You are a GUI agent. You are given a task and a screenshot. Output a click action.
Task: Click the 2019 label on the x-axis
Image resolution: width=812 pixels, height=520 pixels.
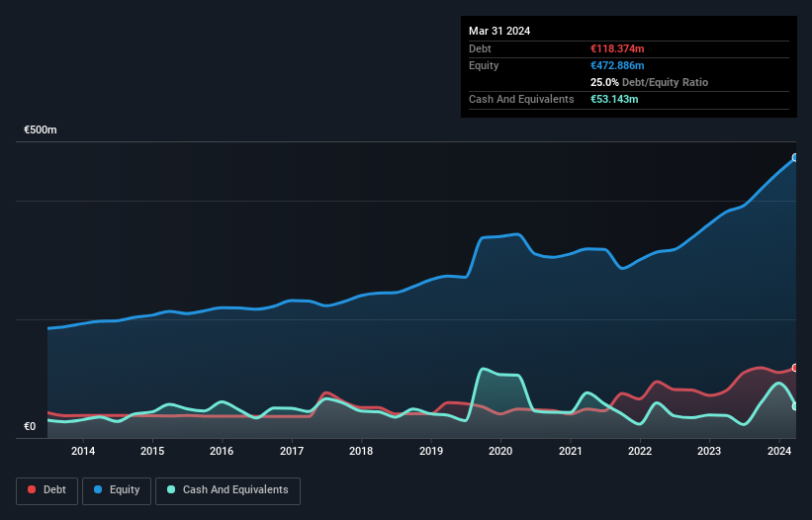coord(431,452)
